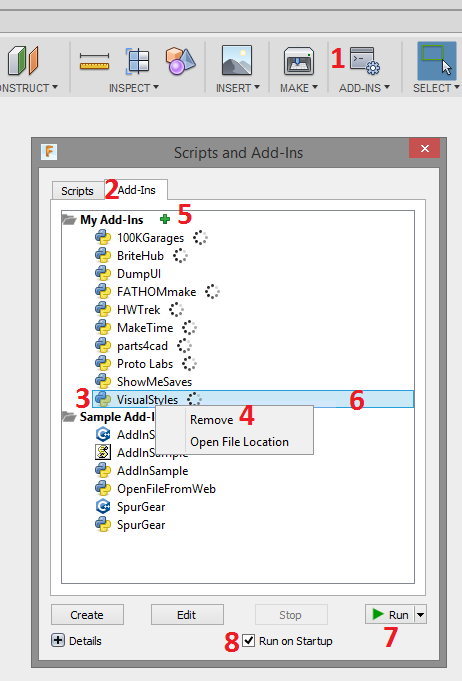The height and width of the screenshot is (681, 462).
Task: Click the Insert image icon
Action: click(237, 60)
